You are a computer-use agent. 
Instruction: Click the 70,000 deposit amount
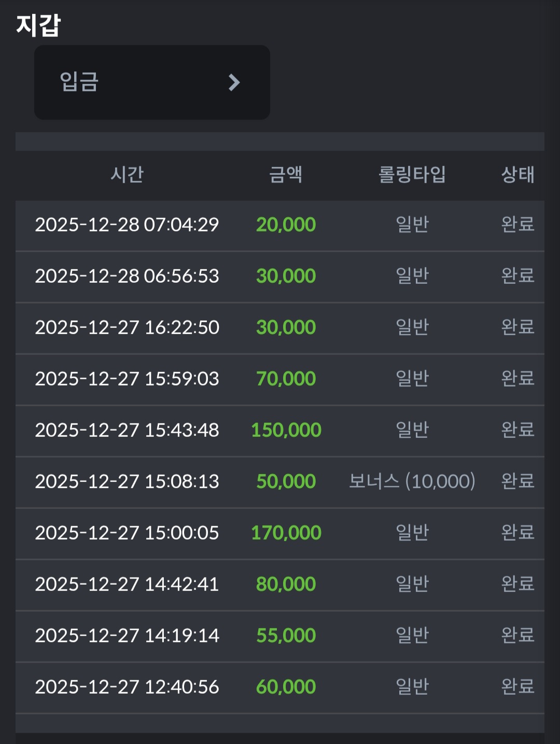click(x=286, y=379)
